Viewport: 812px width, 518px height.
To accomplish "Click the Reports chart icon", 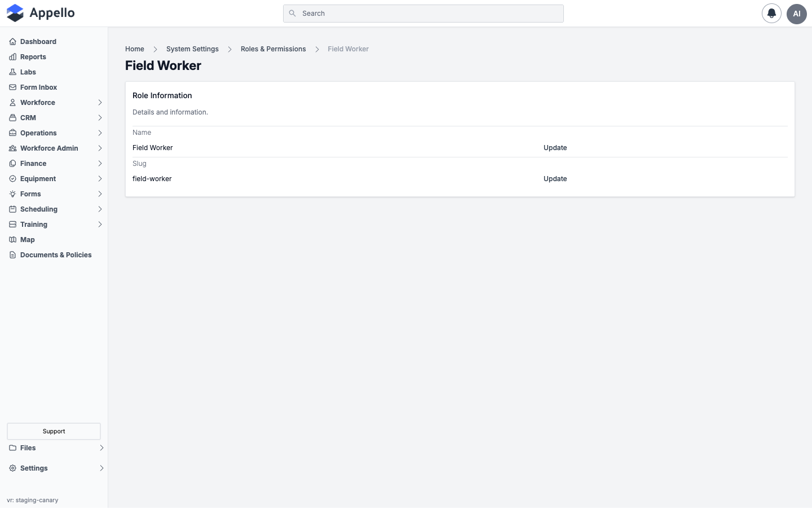I will pos(12,57).
